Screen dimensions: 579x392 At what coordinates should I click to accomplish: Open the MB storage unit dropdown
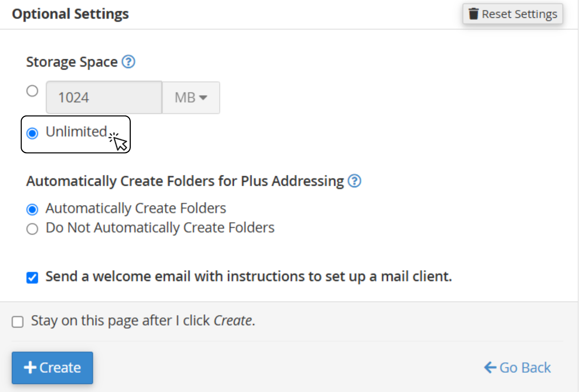coord(191,98)
